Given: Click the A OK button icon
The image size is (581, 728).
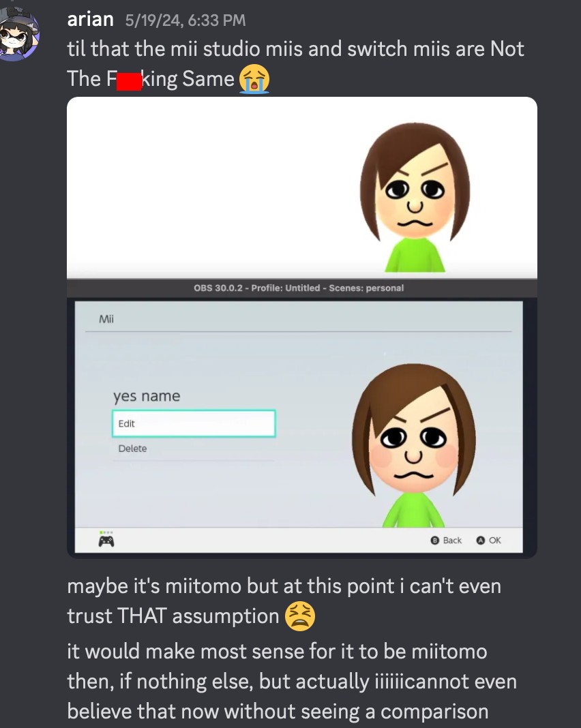Looking at the screenshot, I should point(481,541).
